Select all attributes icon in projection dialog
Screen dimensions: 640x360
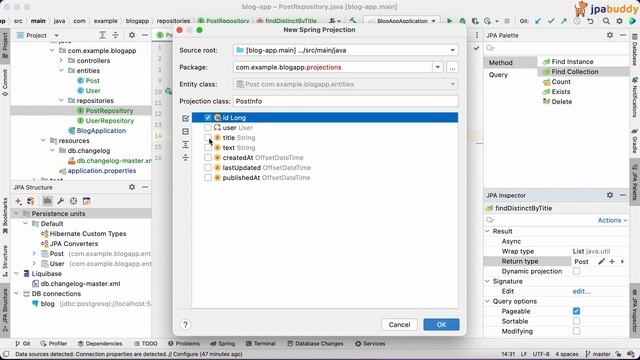tap(186, 118)
